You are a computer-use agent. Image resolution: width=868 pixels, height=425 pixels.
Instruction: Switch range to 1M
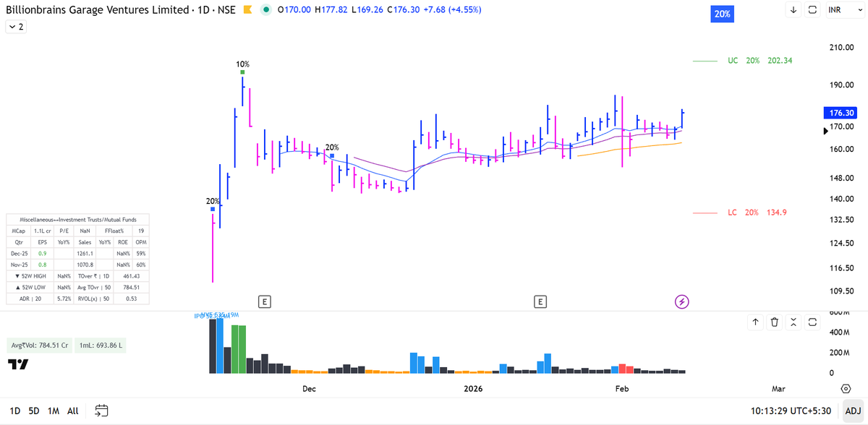(54, 411)
